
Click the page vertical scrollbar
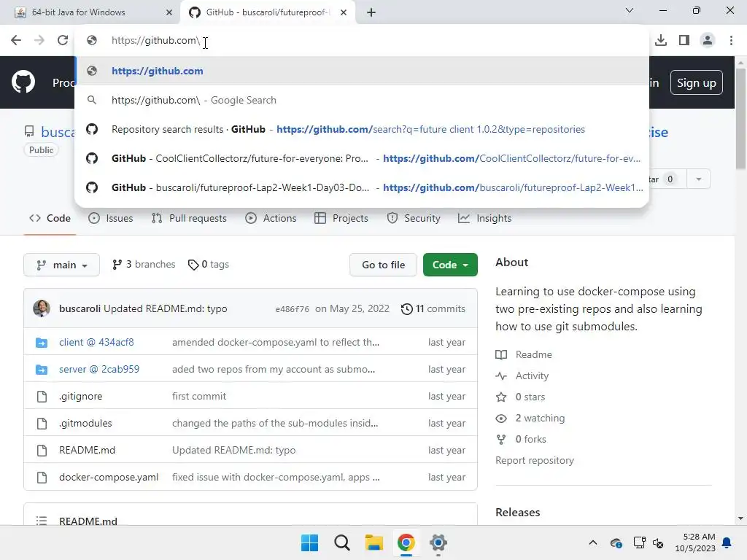[x=740, y=119]
